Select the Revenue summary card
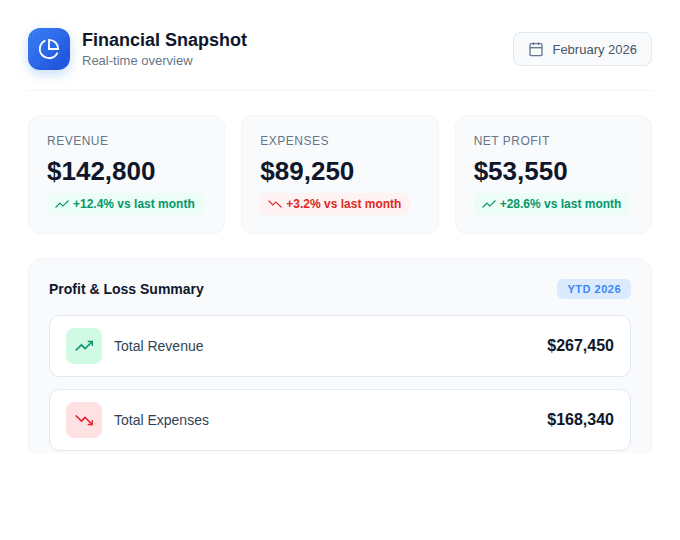The height and width of the screenshot is (540, 680). point(126,174)
